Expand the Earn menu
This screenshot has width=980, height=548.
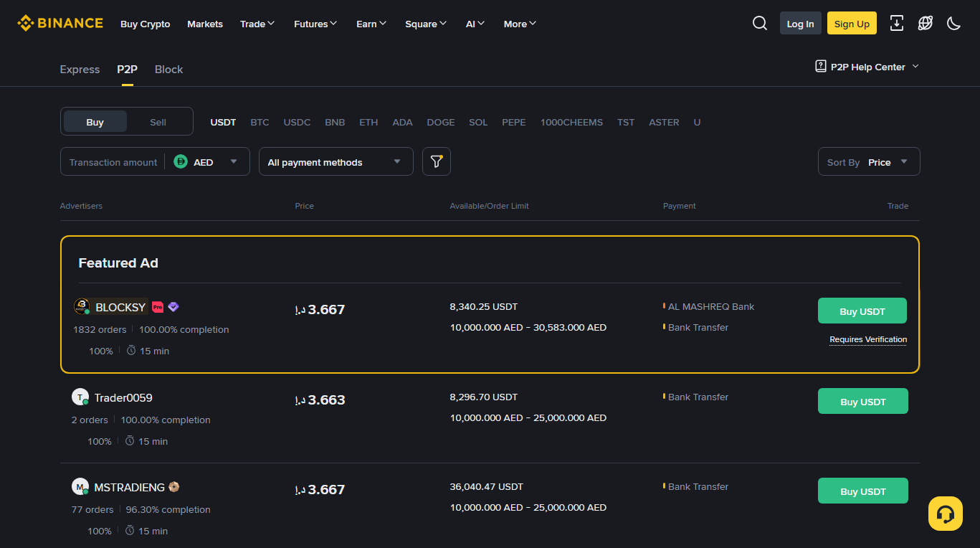(371, 24)
